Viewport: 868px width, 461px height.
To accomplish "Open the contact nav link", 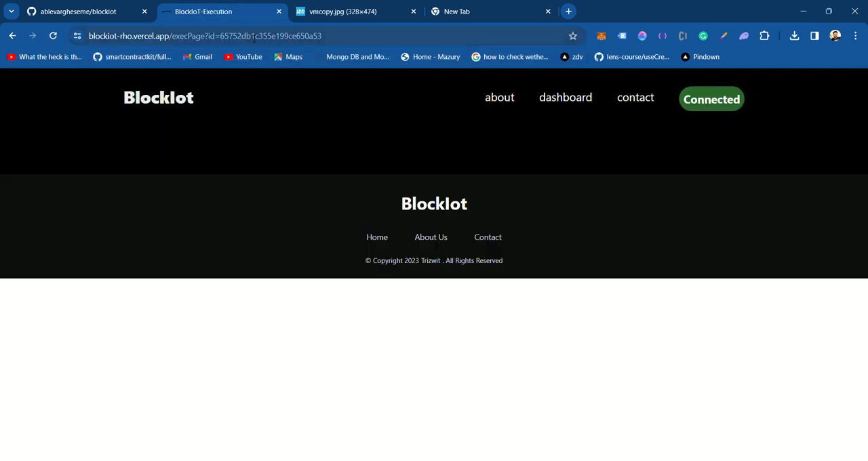I will pyautogui.click(x=635, y=98).
